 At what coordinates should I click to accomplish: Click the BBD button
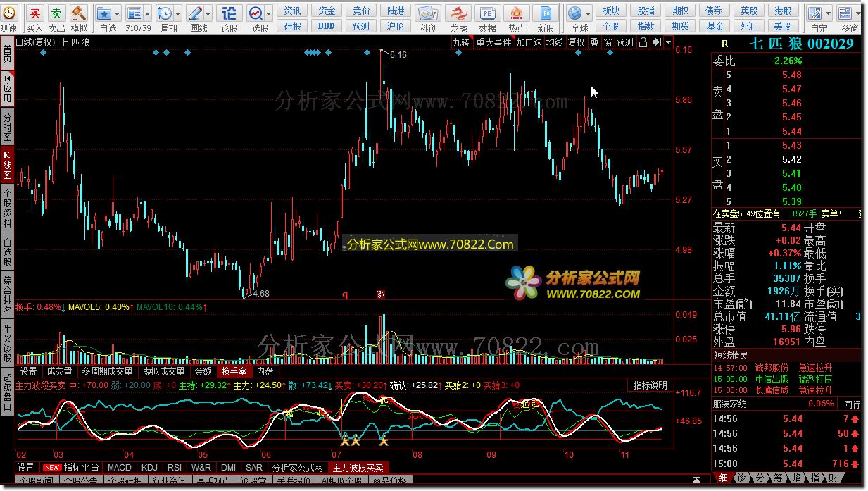tap(327, 26)
